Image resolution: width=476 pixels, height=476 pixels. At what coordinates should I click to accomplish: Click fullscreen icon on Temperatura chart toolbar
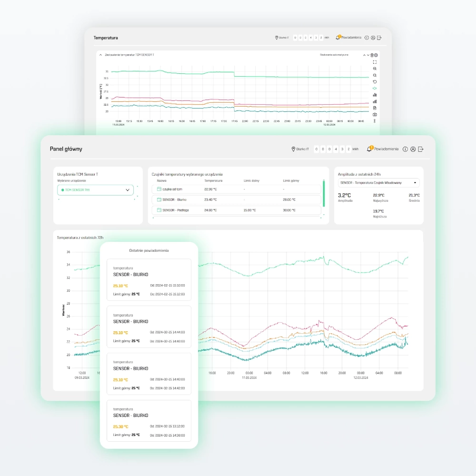pos(375,62)
